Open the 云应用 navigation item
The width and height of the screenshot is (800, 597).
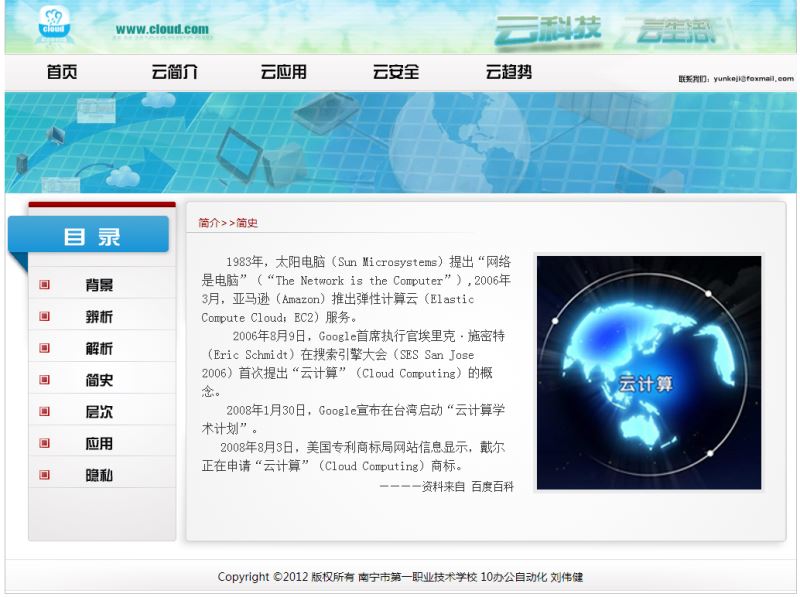click(x=284, y=72)
